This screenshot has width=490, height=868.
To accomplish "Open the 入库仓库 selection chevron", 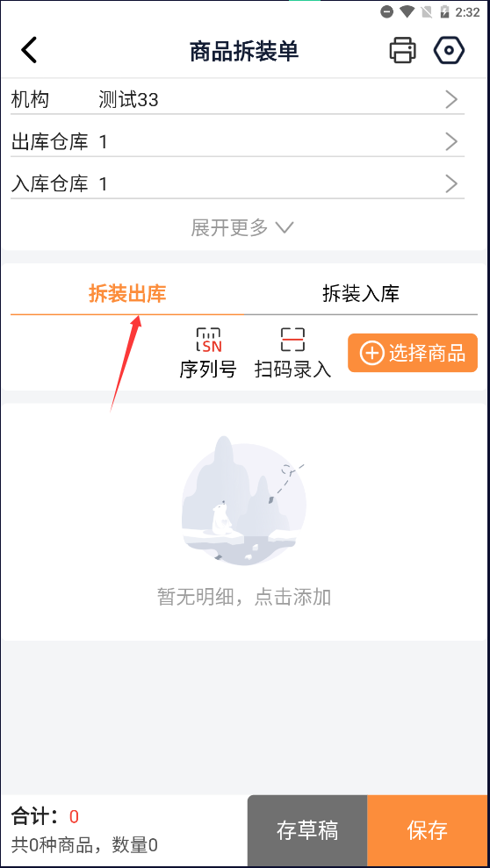I will [x=451, y=183].
